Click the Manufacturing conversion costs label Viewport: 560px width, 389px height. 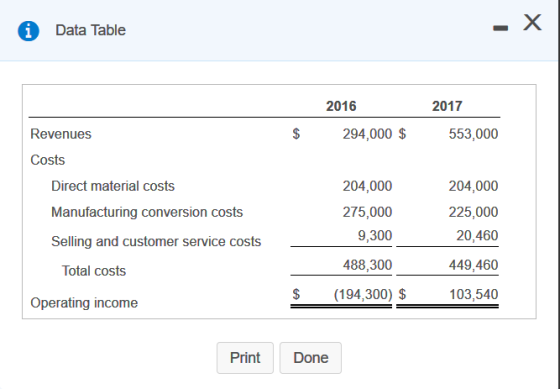(147, 212)
